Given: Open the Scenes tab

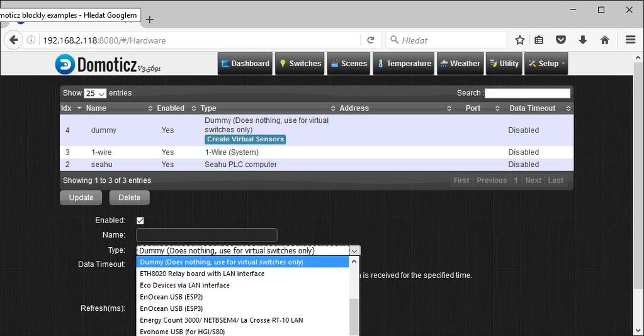Looking at the screenshot, I should 349,63.
